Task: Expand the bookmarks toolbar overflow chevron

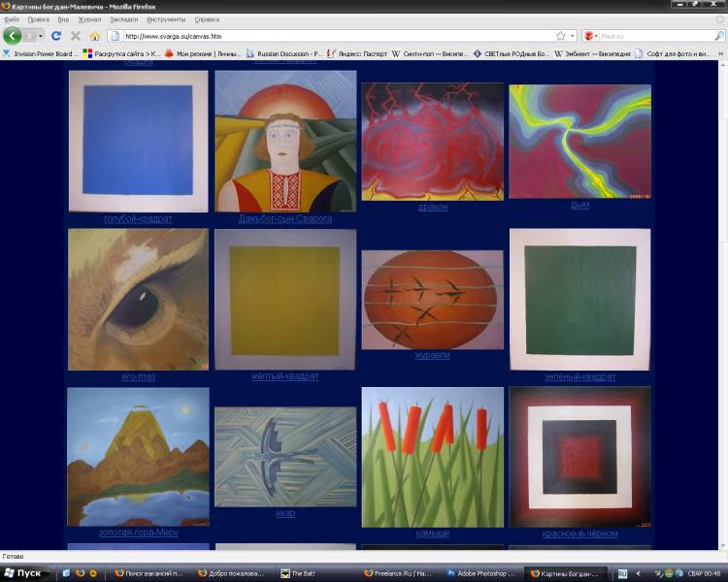Action: tap(720, 54)
